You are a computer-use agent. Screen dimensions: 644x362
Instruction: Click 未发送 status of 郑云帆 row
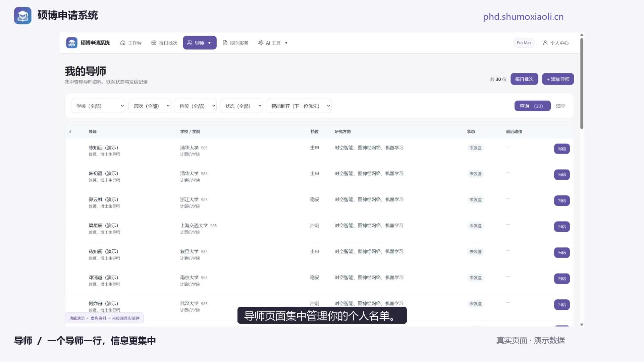coord(475,200)
